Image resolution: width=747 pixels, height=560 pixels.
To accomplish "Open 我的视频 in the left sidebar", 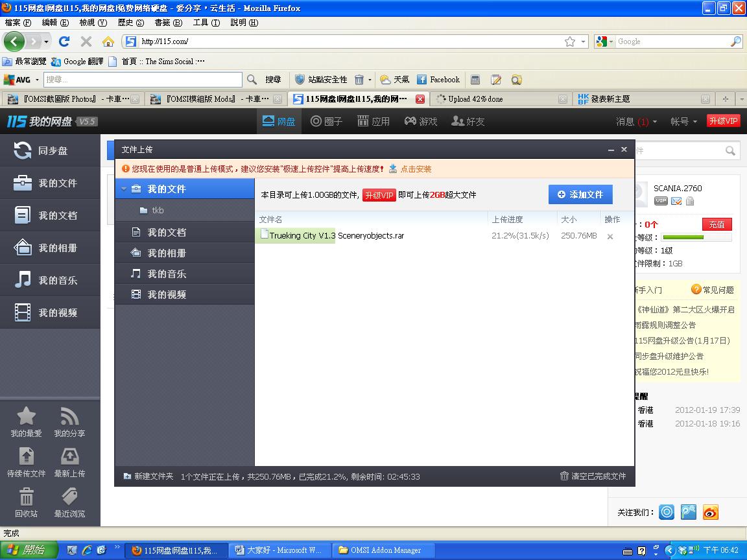I will point(50,312).
